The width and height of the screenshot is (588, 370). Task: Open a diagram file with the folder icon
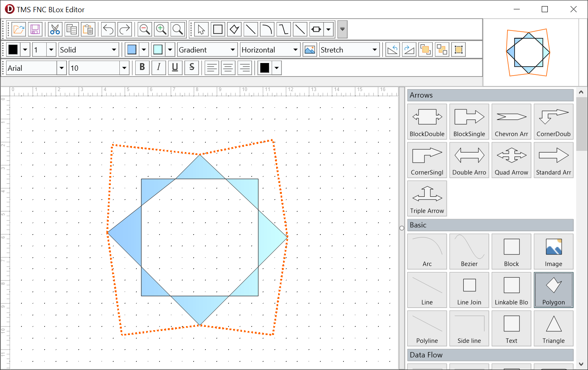19,29
